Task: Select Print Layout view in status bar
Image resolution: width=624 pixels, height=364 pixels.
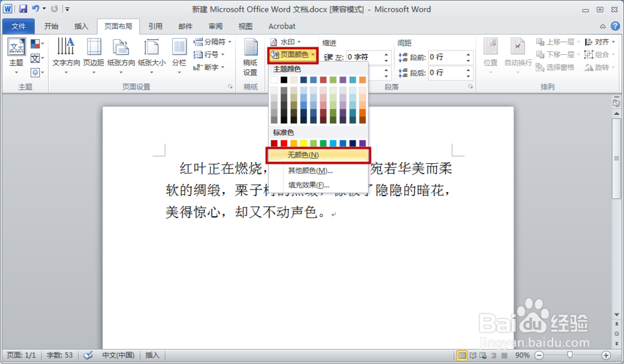Action: coord(462,355)
